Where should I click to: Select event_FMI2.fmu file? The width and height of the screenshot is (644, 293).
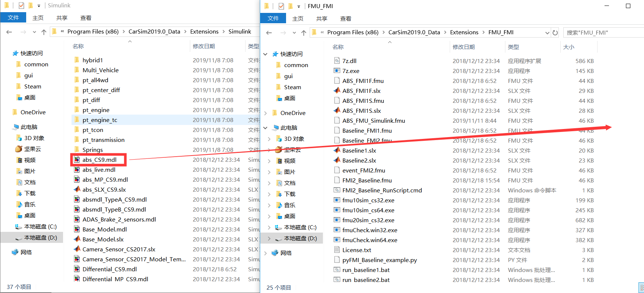363,170
